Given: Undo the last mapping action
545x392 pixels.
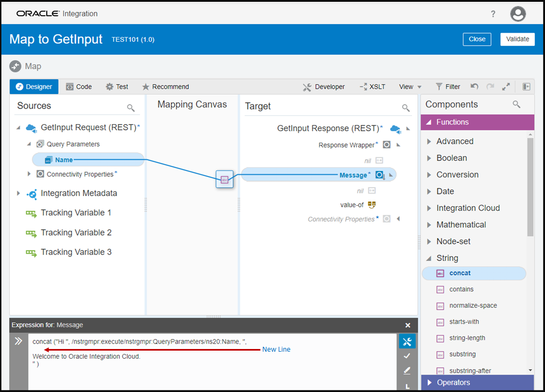Looking at the screenshot, I should tap(475, 87).
